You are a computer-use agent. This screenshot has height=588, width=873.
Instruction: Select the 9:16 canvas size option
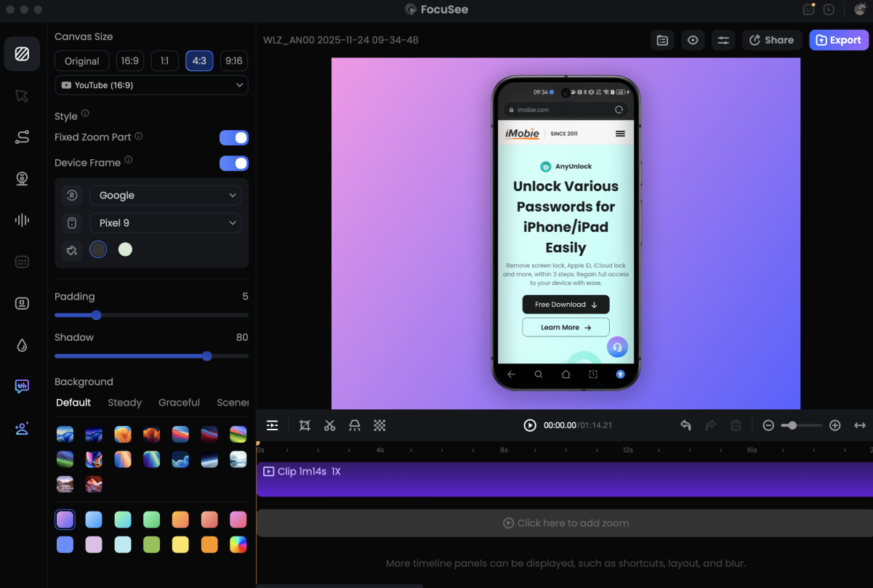tap(233, 61)
